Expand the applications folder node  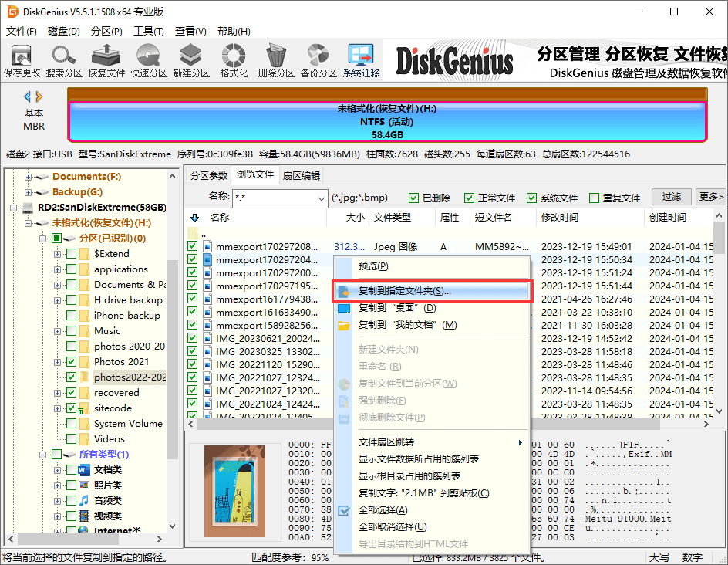(57, 269)
